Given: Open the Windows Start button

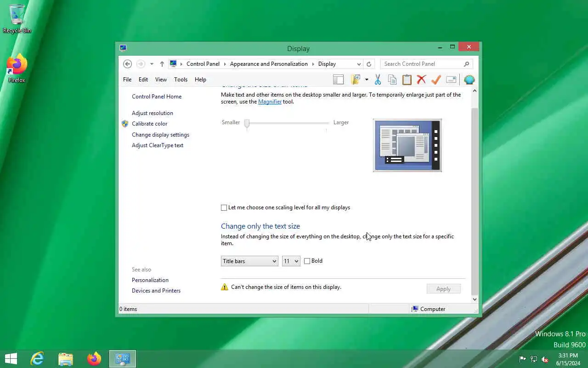Looking at the screenshot, I should click(11, 359).
